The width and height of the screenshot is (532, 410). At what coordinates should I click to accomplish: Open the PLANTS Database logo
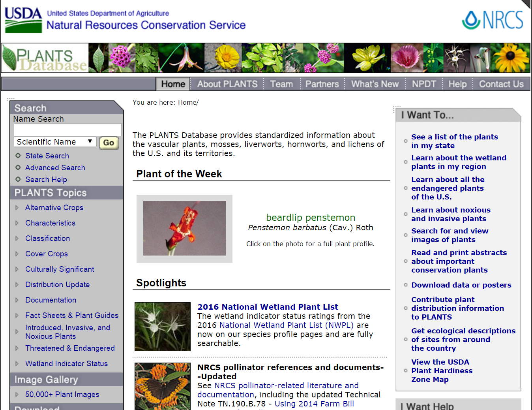pyautogui.click(x=45, y=58)
